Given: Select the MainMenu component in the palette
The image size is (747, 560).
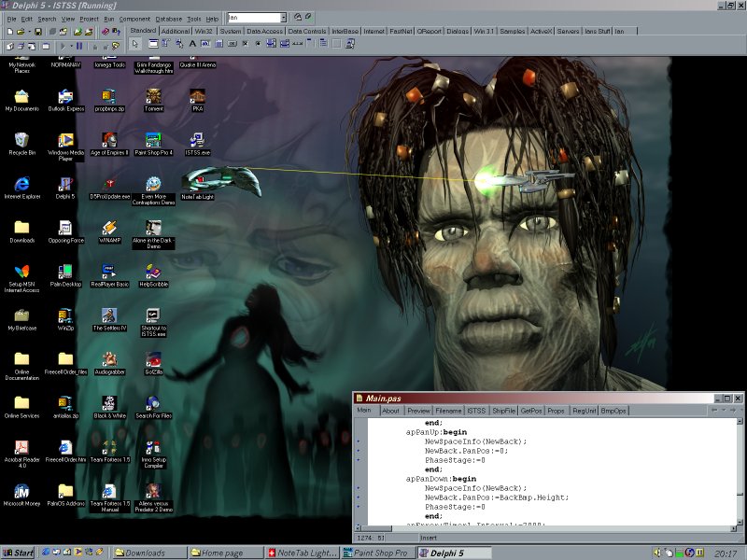Looking at the screenshot, I should point(166,44).
